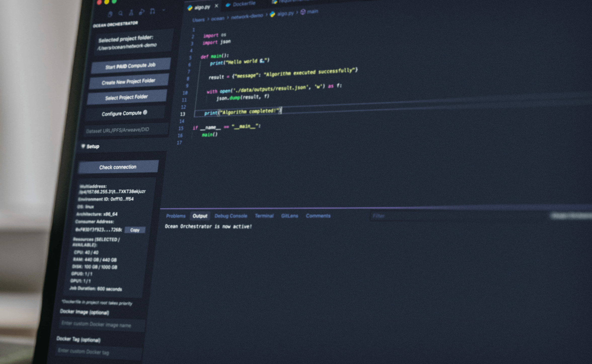
Task: Open the Testing flask icon in activity bar
Action: pos(131,13)
